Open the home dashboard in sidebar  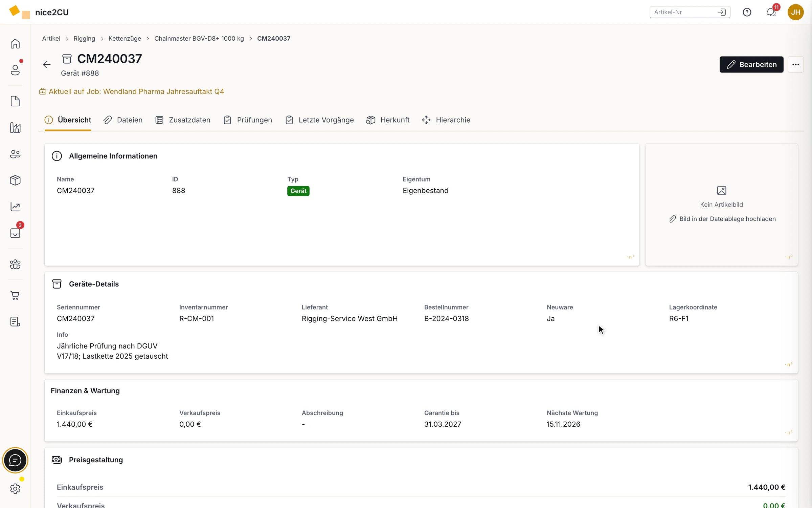click(x=15, y=44)
